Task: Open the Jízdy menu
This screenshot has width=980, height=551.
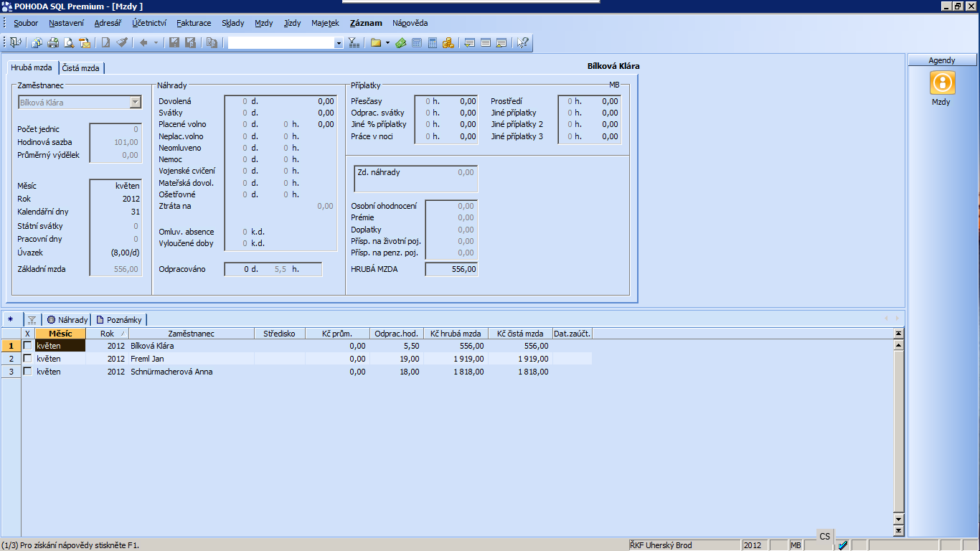Action: pos(293,23)
